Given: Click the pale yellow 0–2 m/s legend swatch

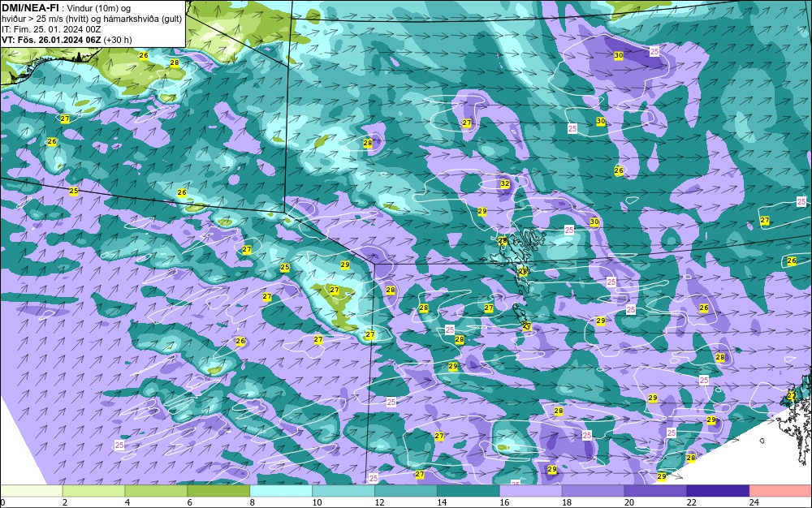Looking at the screenshot, I should [x=32, y=490].
